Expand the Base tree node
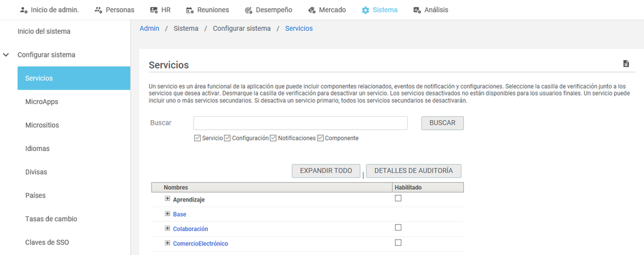Screen dimensions: 644x255 pos(167,214)
